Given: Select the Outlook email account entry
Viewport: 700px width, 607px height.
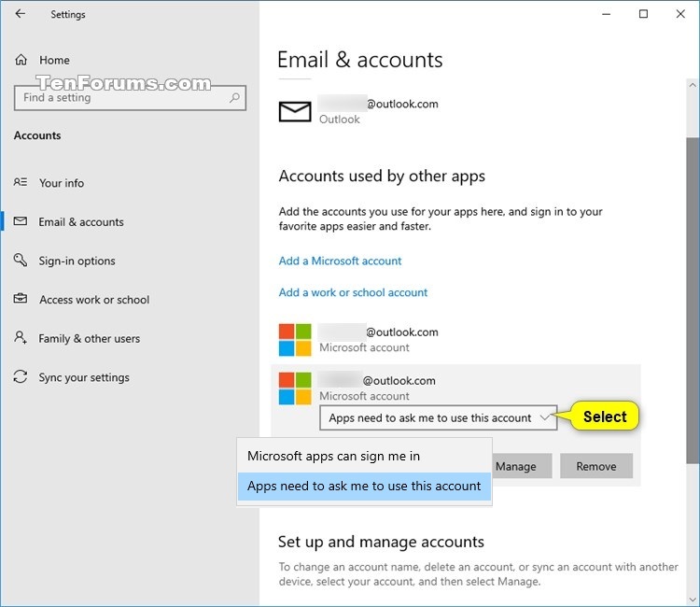Looking at the screenshot, I should 358,111.
